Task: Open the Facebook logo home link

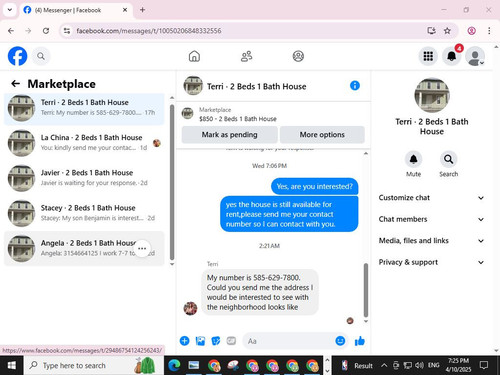Action: pyautogui.click(x=17, y=56)
